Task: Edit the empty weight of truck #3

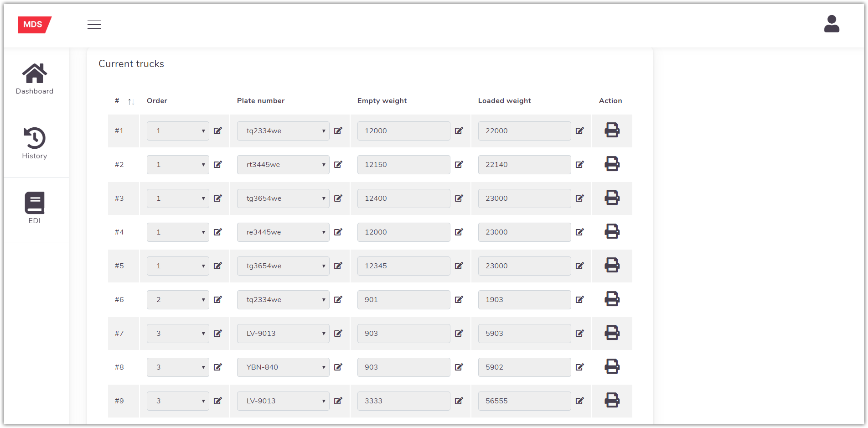Action: (x=459, y=198)
